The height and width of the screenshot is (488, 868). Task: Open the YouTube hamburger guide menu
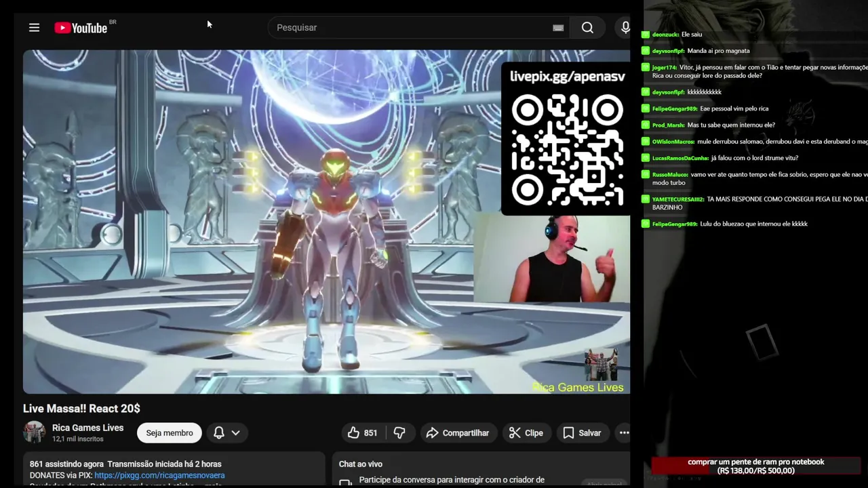[34, 28]
